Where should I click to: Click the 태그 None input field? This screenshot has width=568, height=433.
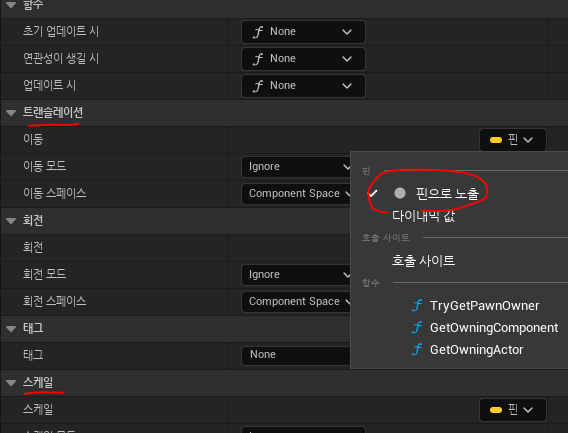click(296, 356)
